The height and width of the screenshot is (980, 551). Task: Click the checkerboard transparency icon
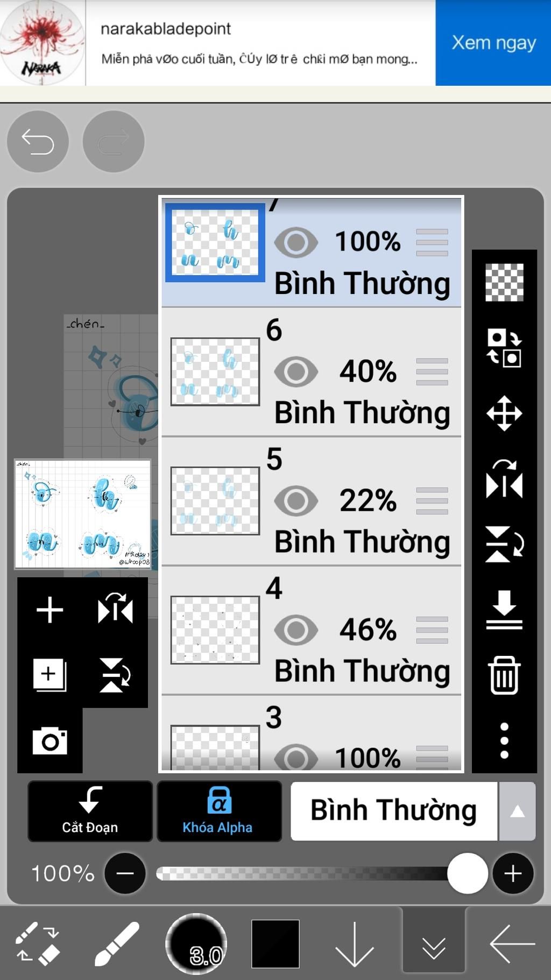504,282
